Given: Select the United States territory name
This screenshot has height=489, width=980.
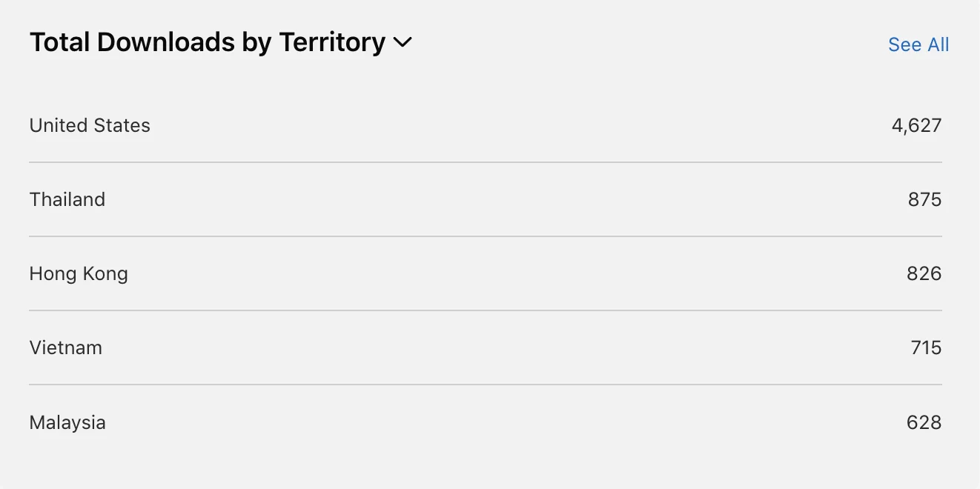Looking at the screenshot, I should click(90, 125).
